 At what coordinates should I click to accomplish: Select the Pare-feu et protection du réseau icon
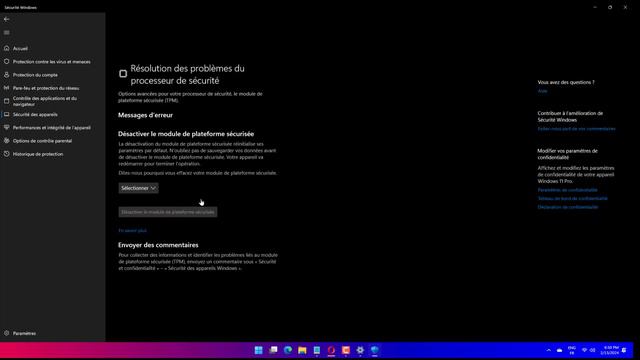pyautogui.click(x=7, y=88)
